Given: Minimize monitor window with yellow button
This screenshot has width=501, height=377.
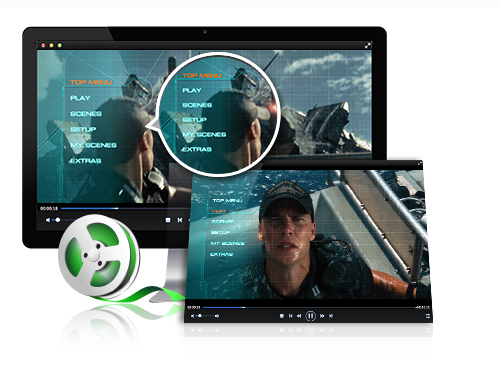Looking at the screenshot, I should click(51, 45).
